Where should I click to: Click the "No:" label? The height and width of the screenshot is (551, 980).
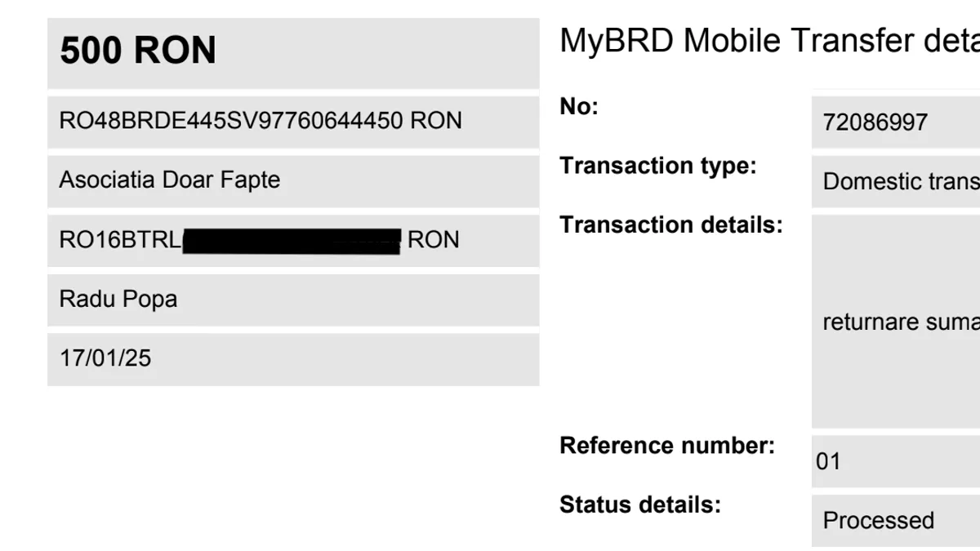pyautogui.click(x=579, y=107)
